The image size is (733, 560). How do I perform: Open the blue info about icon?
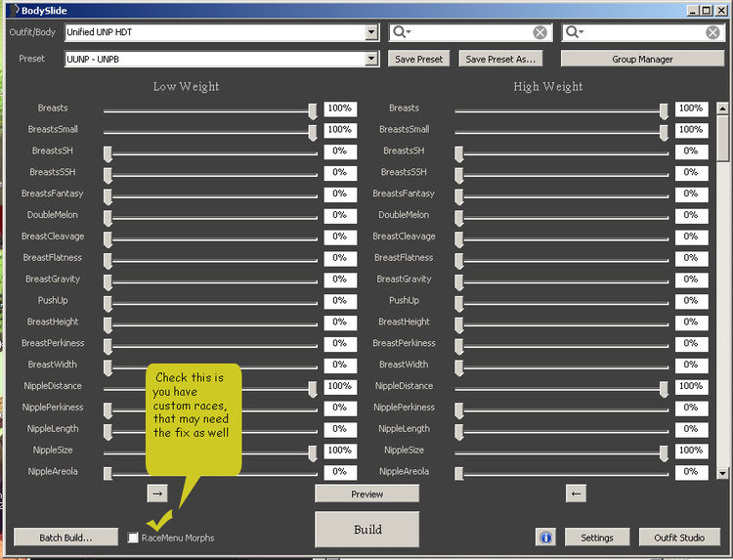pos(545,538)
